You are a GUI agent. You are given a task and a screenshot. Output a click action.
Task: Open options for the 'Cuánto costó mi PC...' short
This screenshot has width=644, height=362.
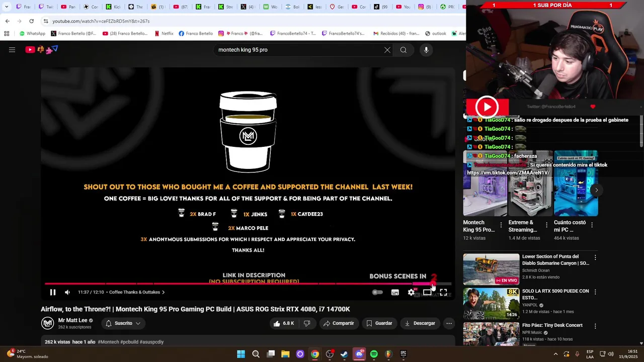(592, 225)
